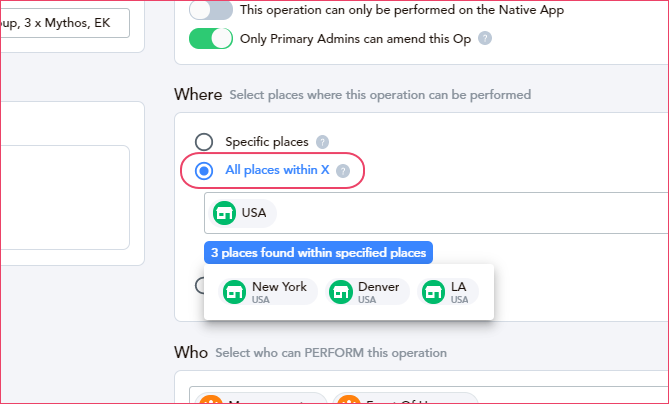This screenshot has width=669, height=404.
Task: Click the field showing 3 x Mythos, EK
Action: click(65, 23)
